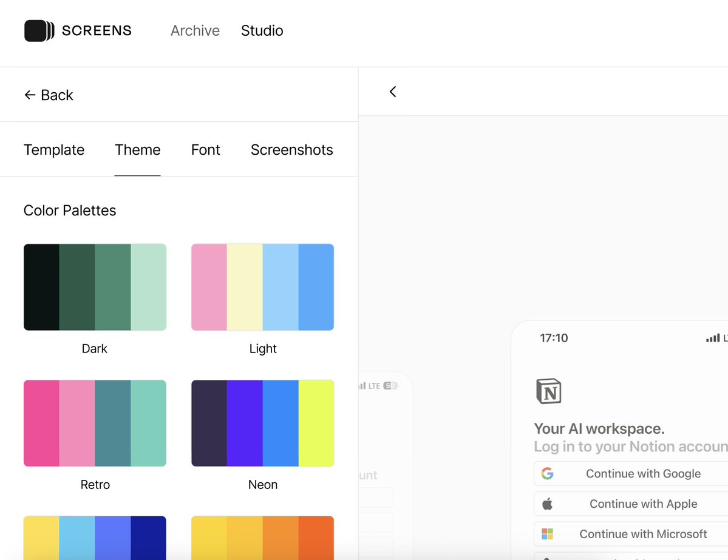Image resolution: width=728 pixels, height=560 pixels.
Task: Click the left chevron in preview pane
Action: [393, 92]
